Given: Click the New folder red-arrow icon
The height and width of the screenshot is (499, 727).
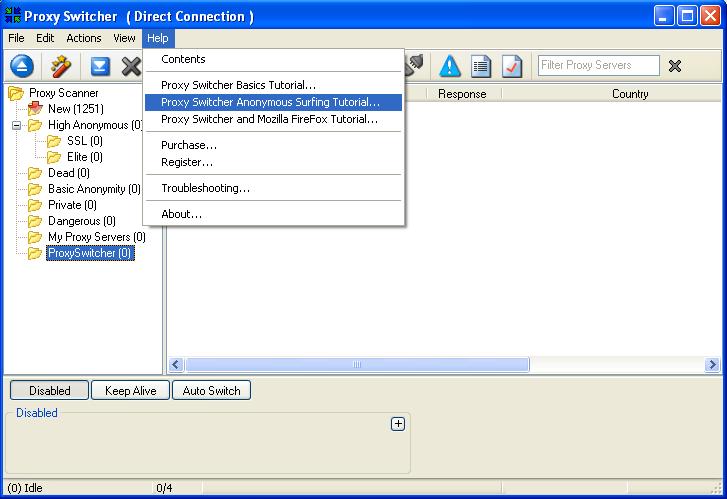Looking at the screenshot, I should (35, 109).
